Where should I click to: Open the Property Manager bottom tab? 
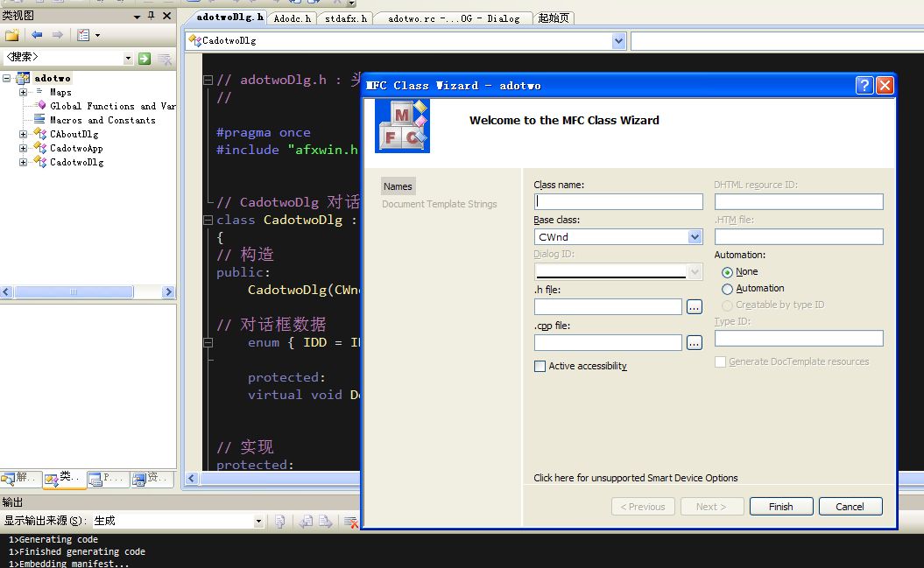click(x=107, y=479)
